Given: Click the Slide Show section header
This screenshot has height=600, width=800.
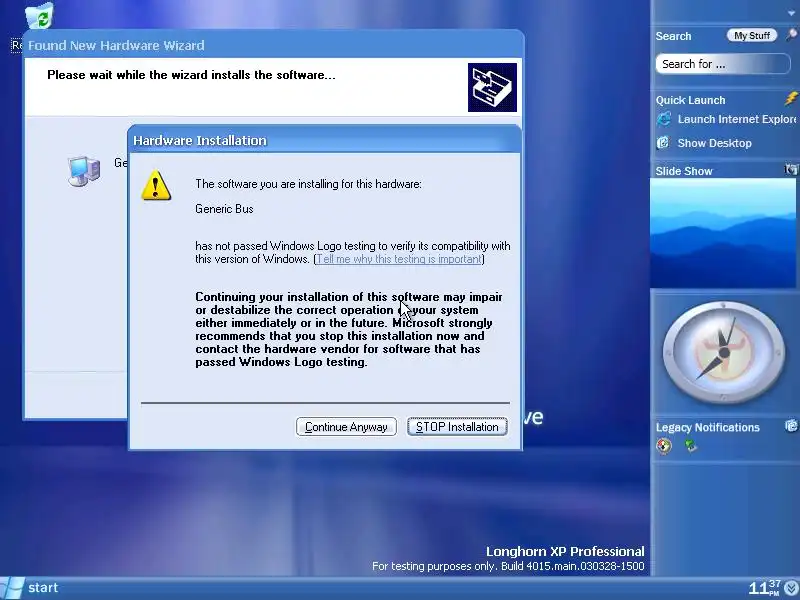Looking at the screenshot, I should pos(683,171).
